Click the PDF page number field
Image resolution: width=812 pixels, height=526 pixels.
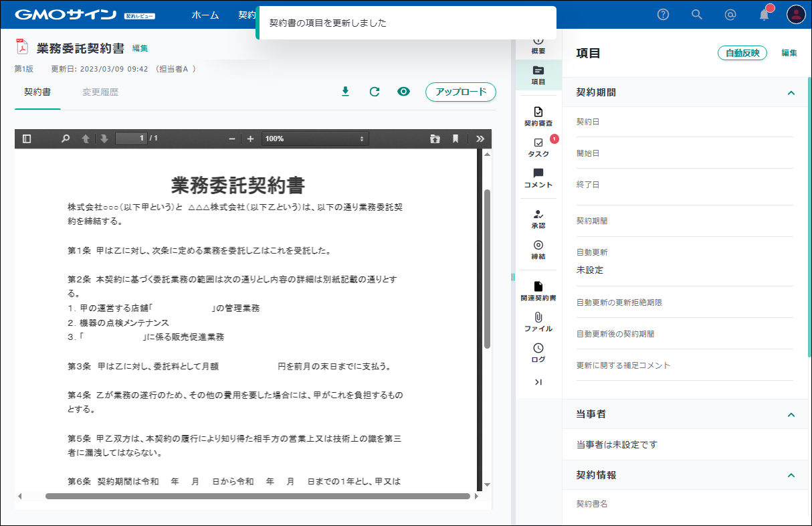pyautogui.click(x=131, y=139)
